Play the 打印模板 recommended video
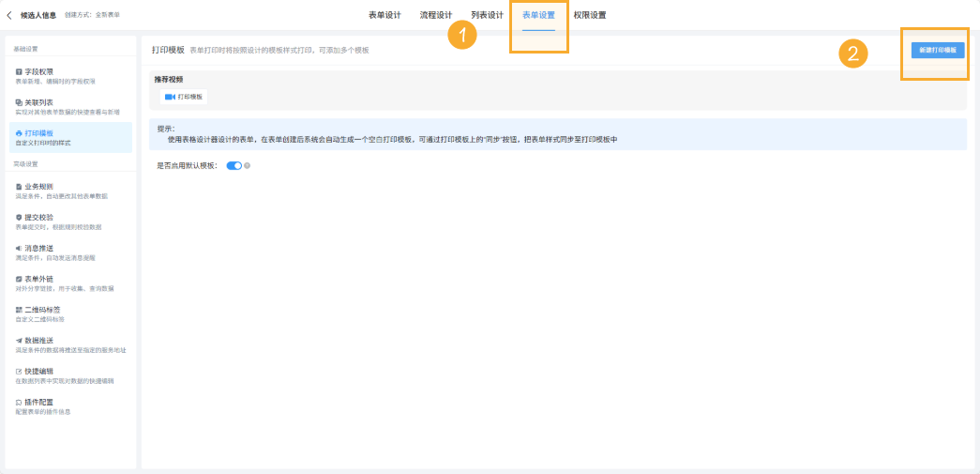The width and height of the screenshot is (980, 474). (x=184, y=97)
